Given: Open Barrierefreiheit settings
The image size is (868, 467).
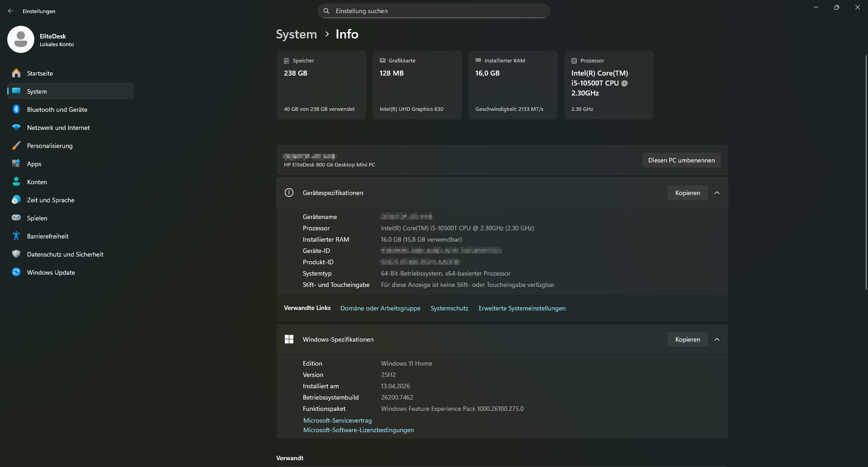Looking at the screenshot, I should pos(71,236).
